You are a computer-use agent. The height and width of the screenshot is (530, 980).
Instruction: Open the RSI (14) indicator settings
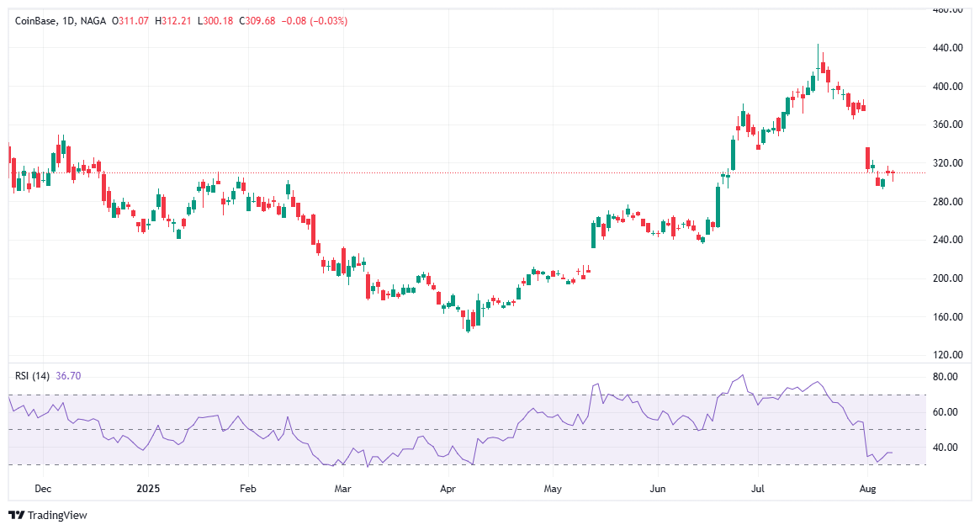point(32,374)
